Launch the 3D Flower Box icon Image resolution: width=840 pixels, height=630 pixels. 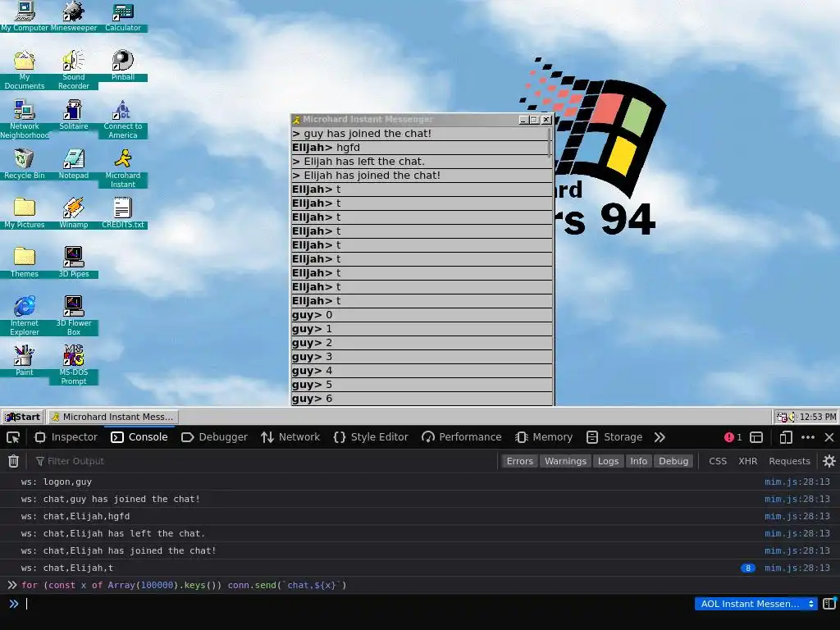(73, 316)
